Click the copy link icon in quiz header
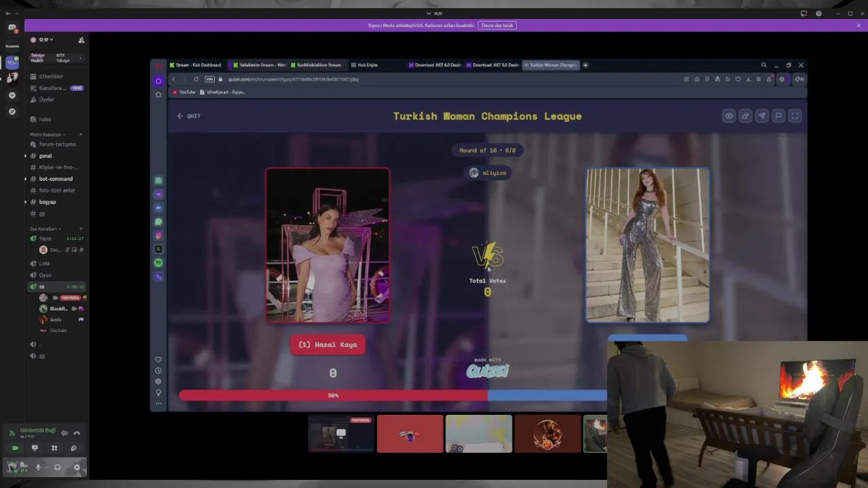The height and width of the screenshot is (488, 868). 745,116
